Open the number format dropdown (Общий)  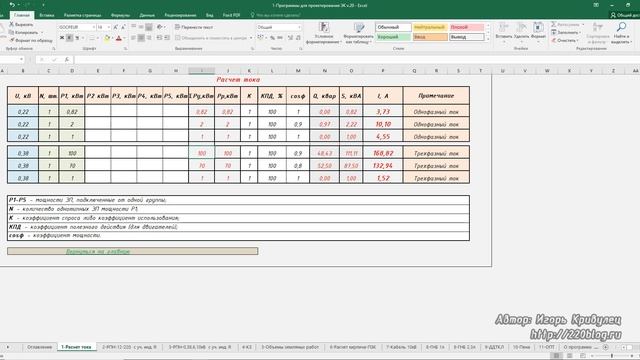click(x=279, y=27)
